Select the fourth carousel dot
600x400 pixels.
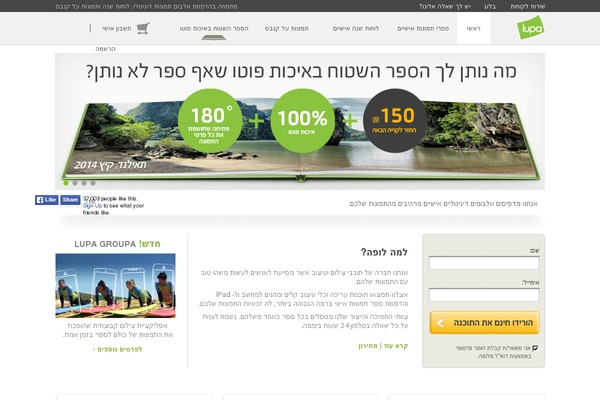[x=93, y=183]
